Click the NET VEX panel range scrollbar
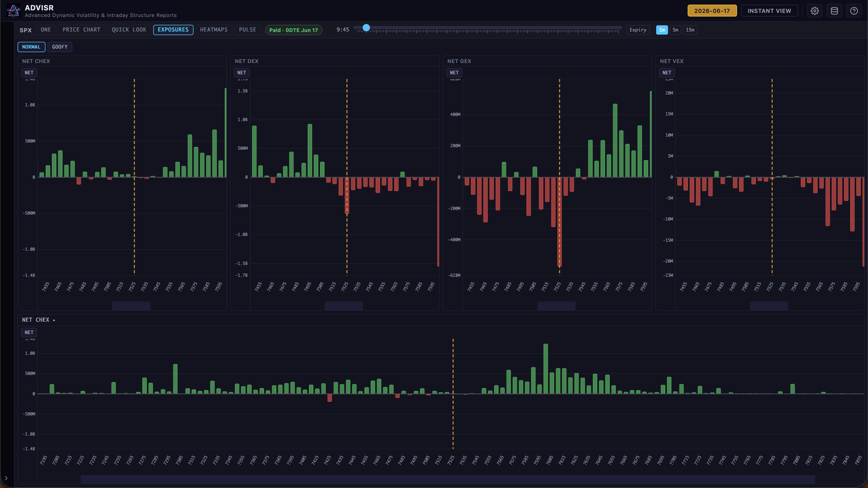 click(x=769, y=306)
